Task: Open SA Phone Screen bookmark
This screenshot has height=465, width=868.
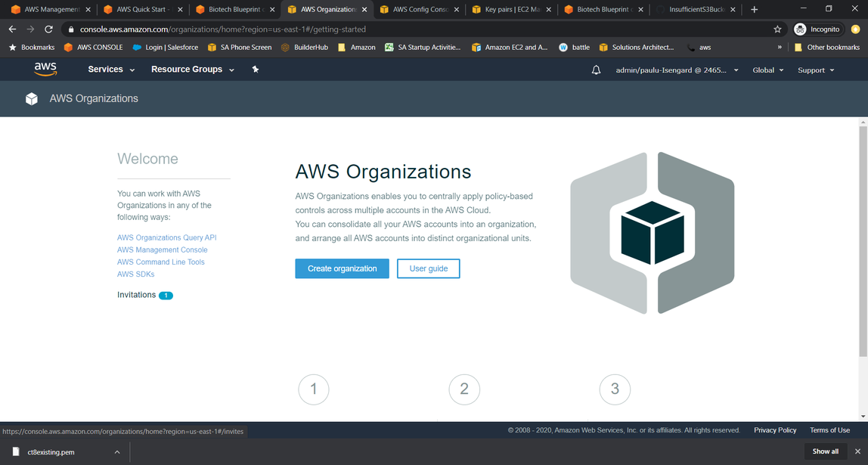Action: (x=240, y=48)
